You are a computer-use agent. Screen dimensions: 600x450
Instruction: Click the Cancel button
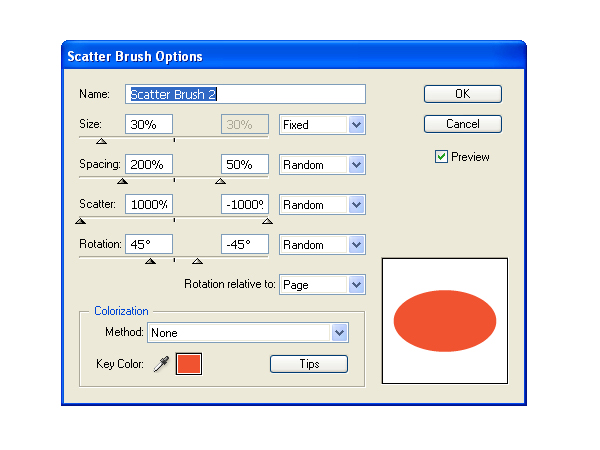click(x=463, y=124)
